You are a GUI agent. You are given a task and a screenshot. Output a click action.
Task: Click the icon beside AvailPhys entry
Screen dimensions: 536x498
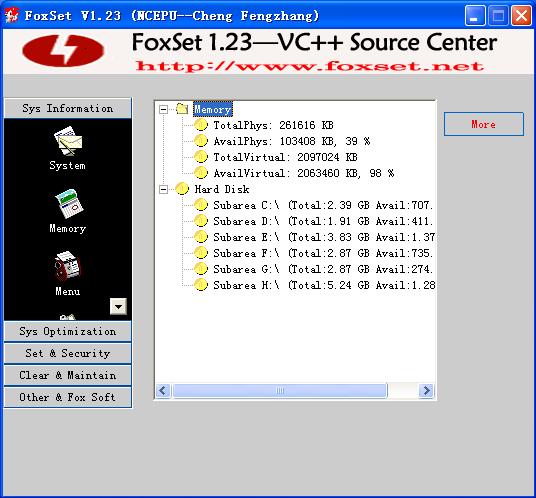click(201, 141)
